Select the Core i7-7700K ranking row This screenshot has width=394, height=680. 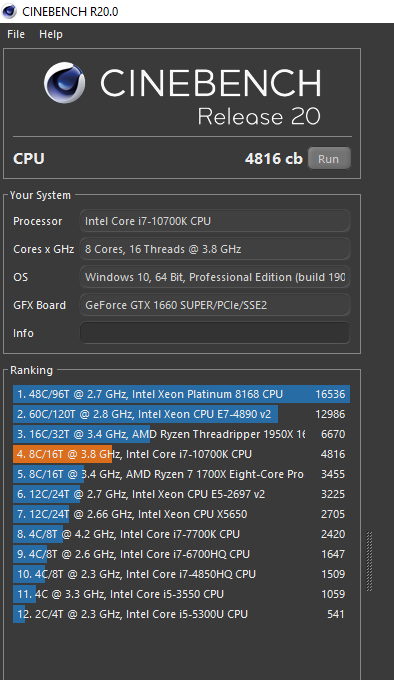(181, 534)
